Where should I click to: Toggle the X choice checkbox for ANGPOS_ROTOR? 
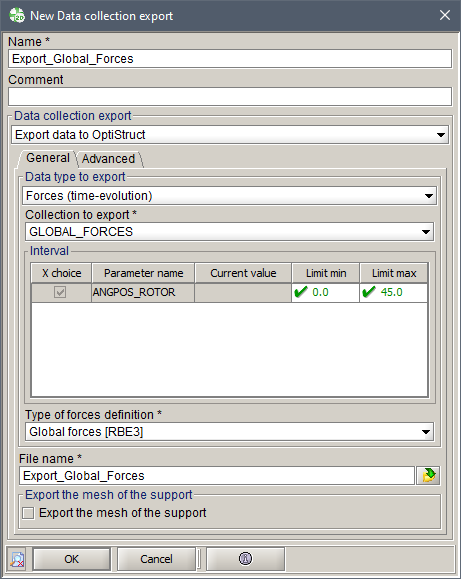pyautogui.click(x=60, y=292)
